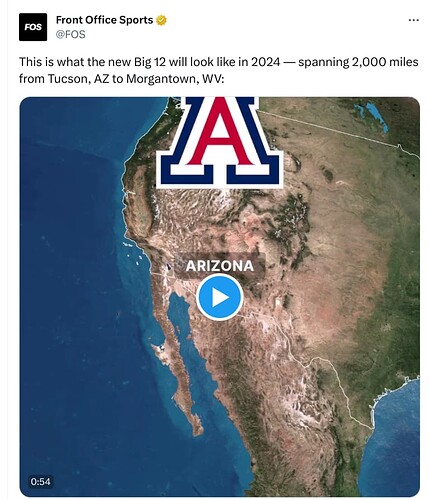Play the Big 12 map video
Image resolution: width=430 pixels, height=500 pixels.
point(220,297)
